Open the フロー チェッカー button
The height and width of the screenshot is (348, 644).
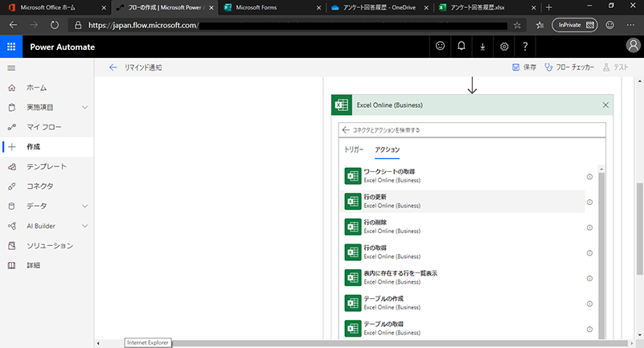click(569, 68)
